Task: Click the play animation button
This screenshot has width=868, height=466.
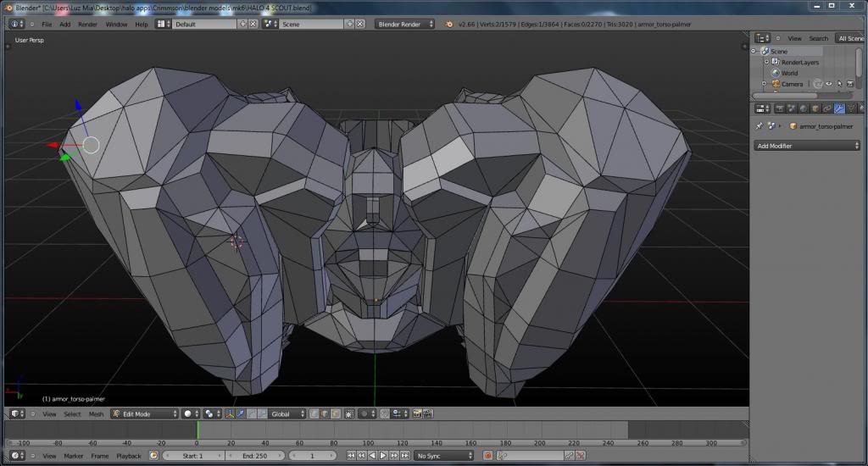Action: tap(382, 456)
